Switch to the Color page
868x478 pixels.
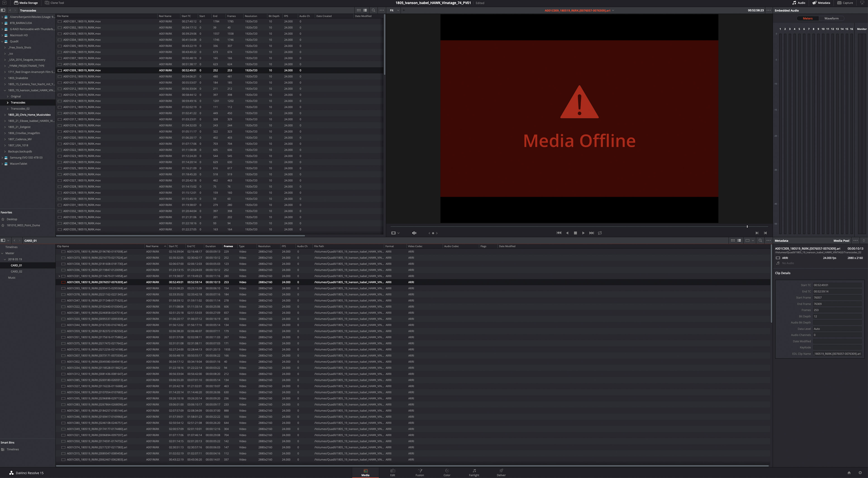447,473
